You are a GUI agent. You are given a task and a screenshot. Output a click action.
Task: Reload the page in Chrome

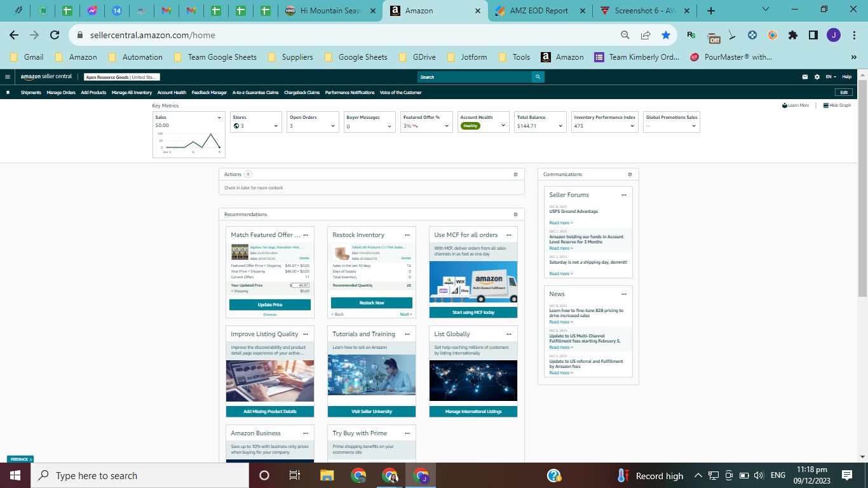tap(55, 36)
